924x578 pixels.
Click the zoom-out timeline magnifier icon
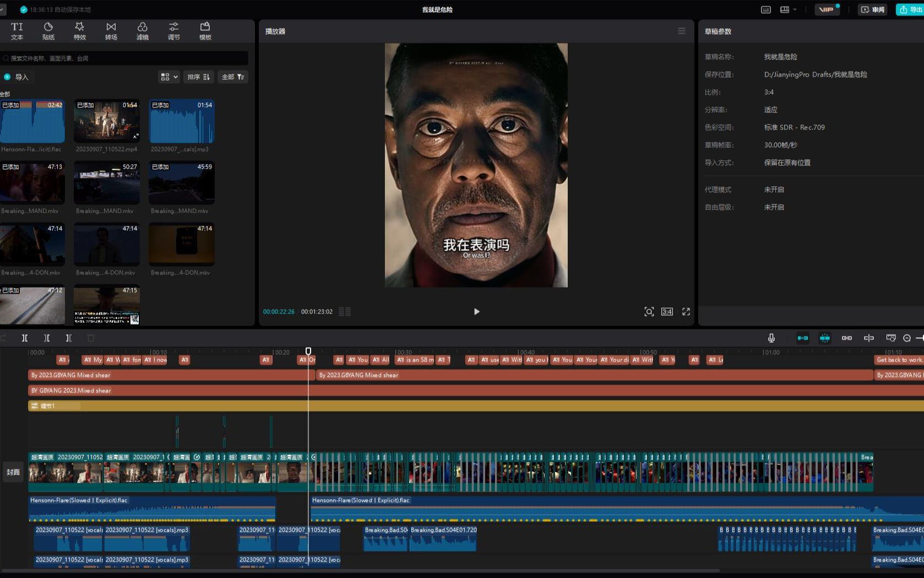[907, 338]
